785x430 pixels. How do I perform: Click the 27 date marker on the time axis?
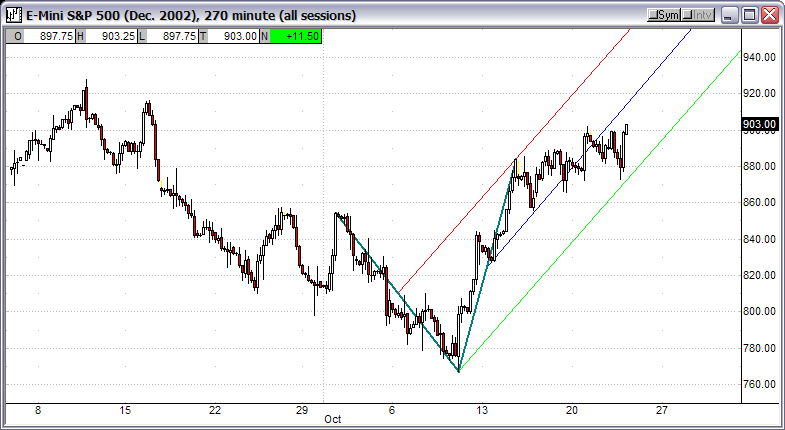tap(661, 410)
